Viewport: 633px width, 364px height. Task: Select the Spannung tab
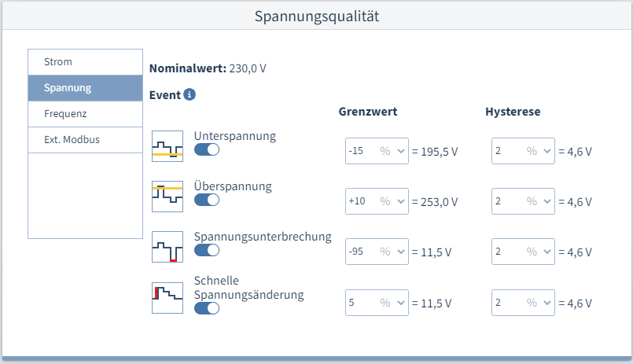click(85, 87)
